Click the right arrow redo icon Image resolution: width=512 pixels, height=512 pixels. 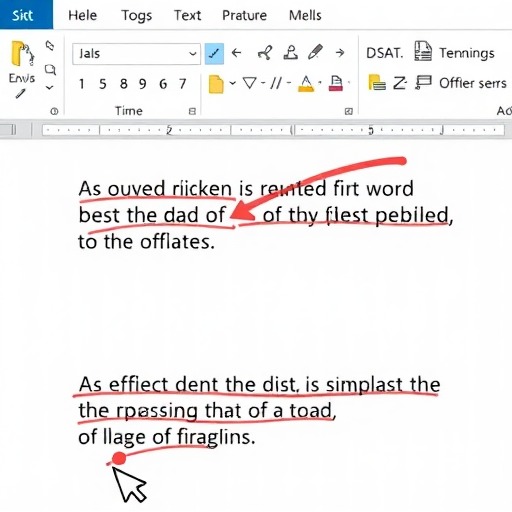[x=340, y=53]
